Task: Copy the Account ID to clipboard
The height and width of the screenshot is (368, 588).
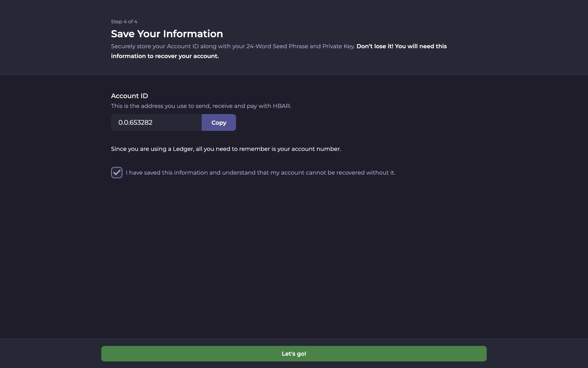Action: (219, 123)
